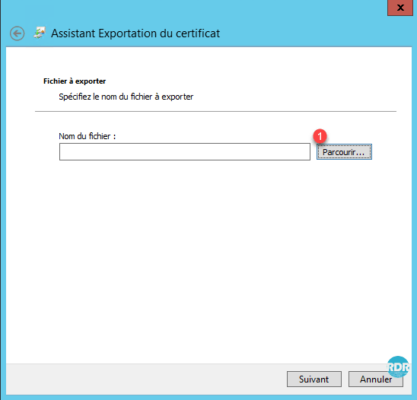Viewport: 417px width, 400px height.
Task: Go back with the circled arrow icon
Action: pos(17,33)
